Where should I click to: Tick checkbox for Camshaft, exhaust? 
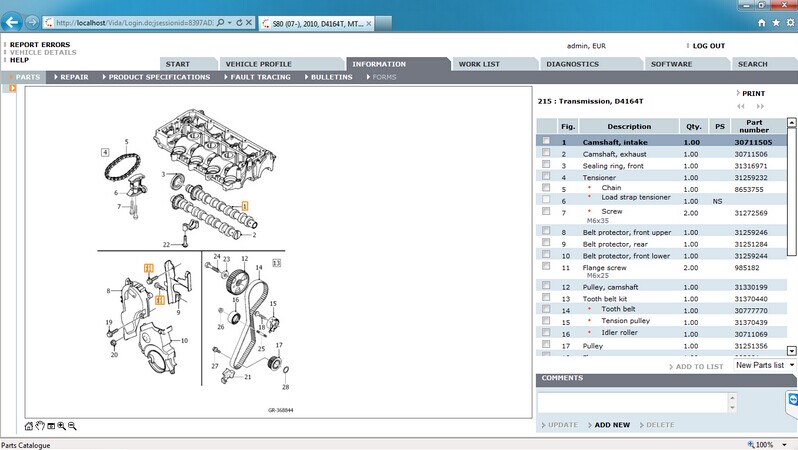pyautogui.click(x=546, y=152)
